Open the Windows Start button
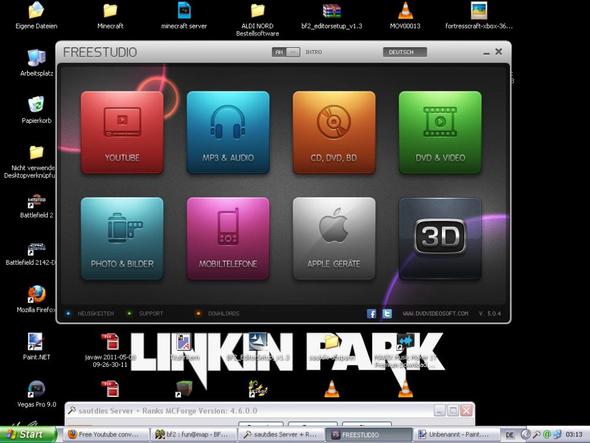 pos(28,434)
